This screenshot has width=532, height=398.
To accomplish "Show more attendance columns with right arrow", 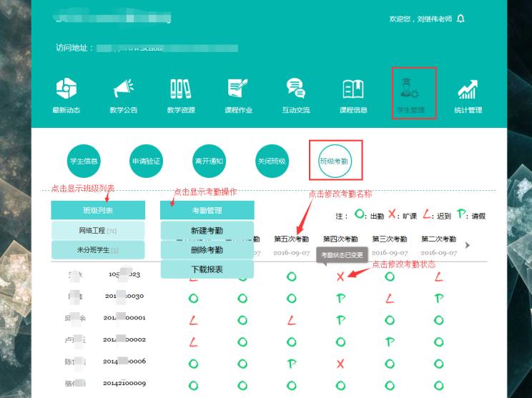I will point(468,245).
